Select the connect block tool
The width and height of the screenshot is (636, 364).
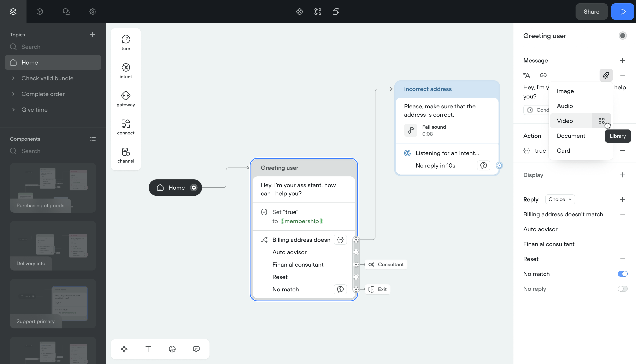pyautogui.click(x=126, y=127)
